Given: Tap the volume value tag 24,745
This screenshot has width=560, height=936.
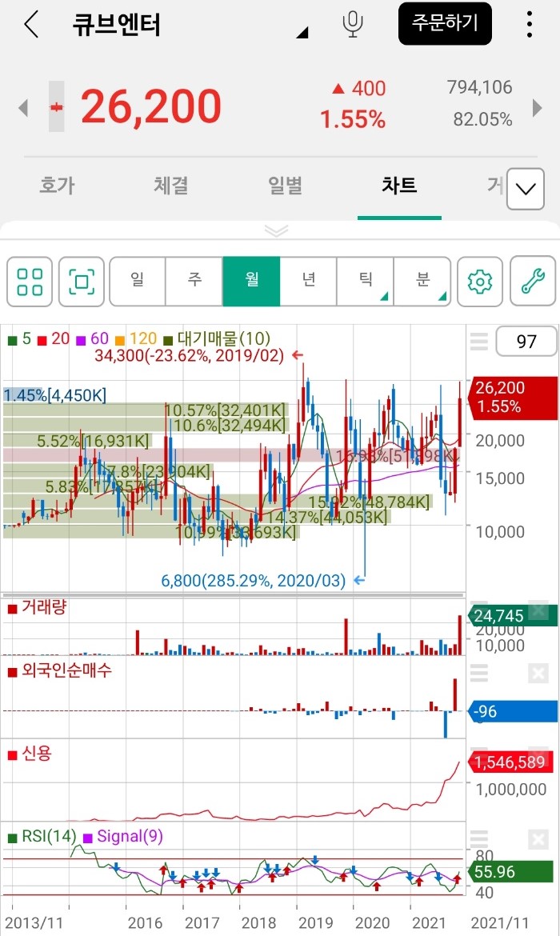Looking at the screenshot, I should [x=514, y=615].
